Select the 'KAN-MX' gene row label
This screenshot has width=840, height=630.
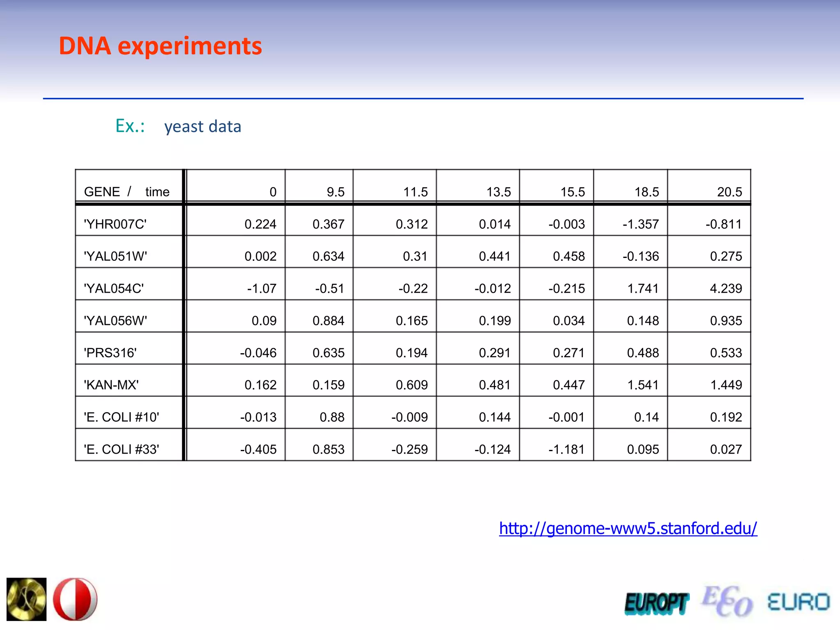point(111,385)
